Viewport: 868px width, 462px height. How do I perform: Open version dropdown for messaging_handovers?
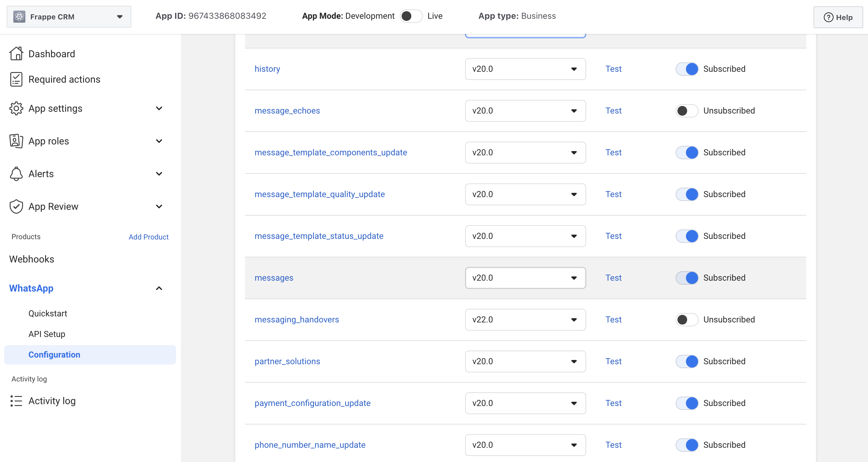click(x=525, y=319)
